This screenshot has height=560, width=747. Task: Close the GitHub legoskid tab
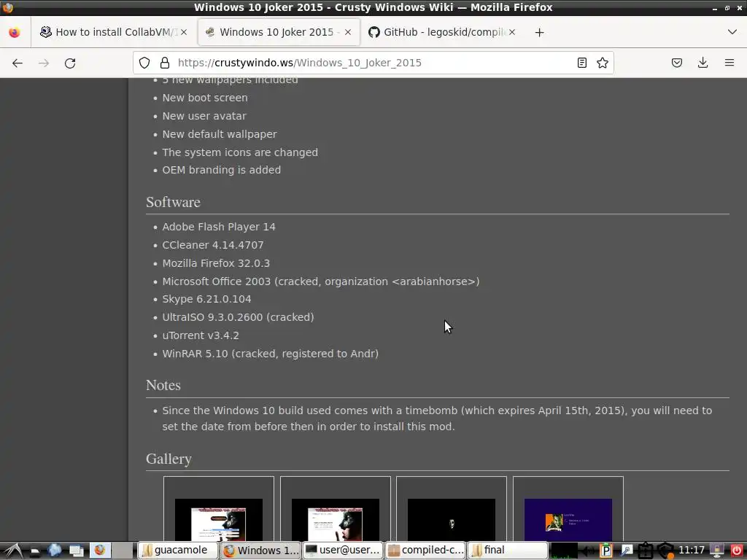click(511, 32)
